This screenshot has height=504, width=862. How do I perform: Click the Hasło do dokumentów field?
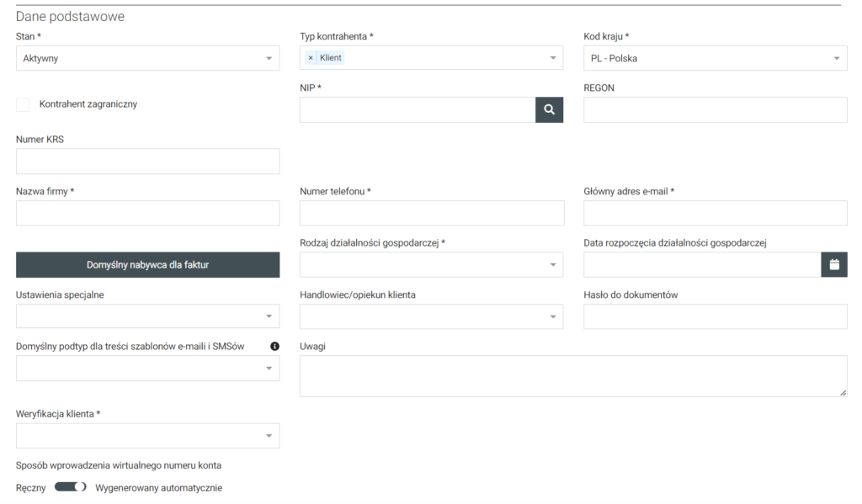click(715, 316)
